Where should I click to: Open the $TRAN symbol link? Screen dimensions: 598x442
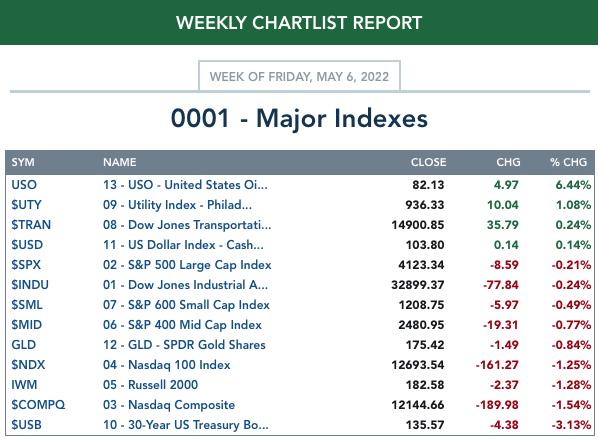coord(31,225)
